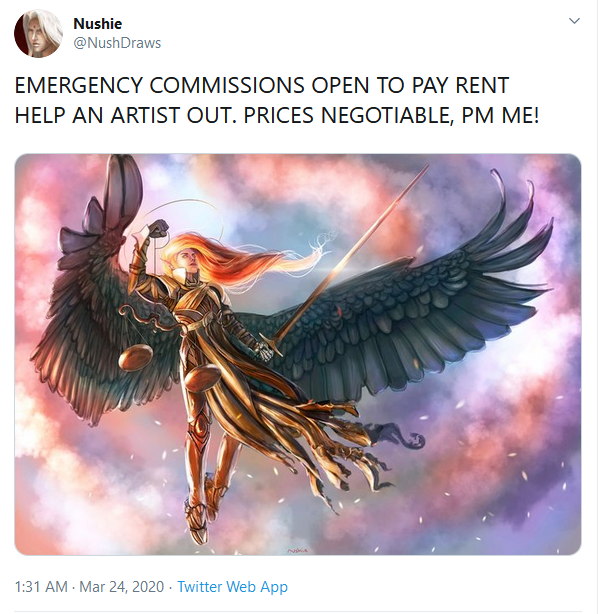This screenshot has height=614, width=599.
Task: Click the red artist signature on artwork
Action: point(298,551)
